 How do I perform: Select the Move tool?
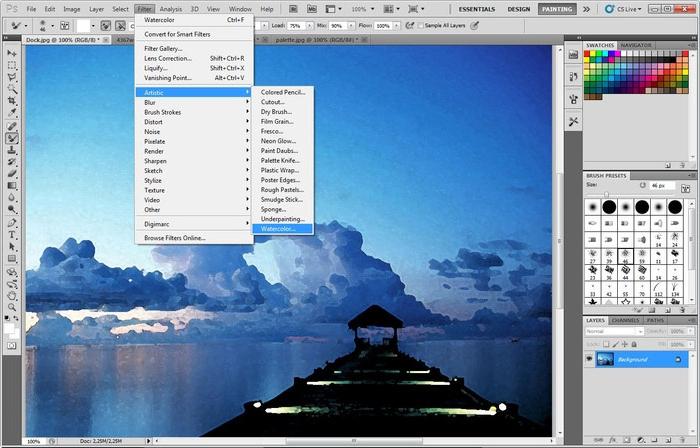click(12, 54)
